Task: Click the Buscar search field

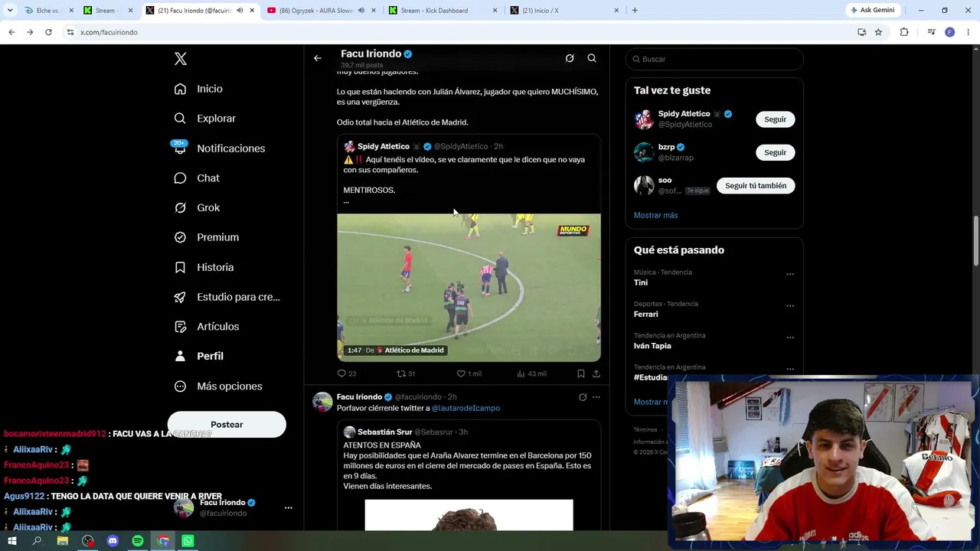Action: (714, 59)
